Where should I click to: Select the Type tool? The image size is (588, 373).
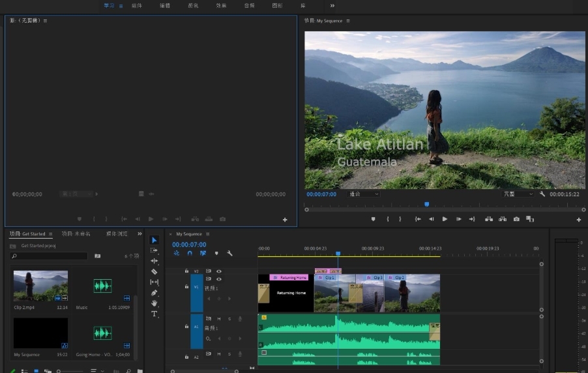(154, 314)
